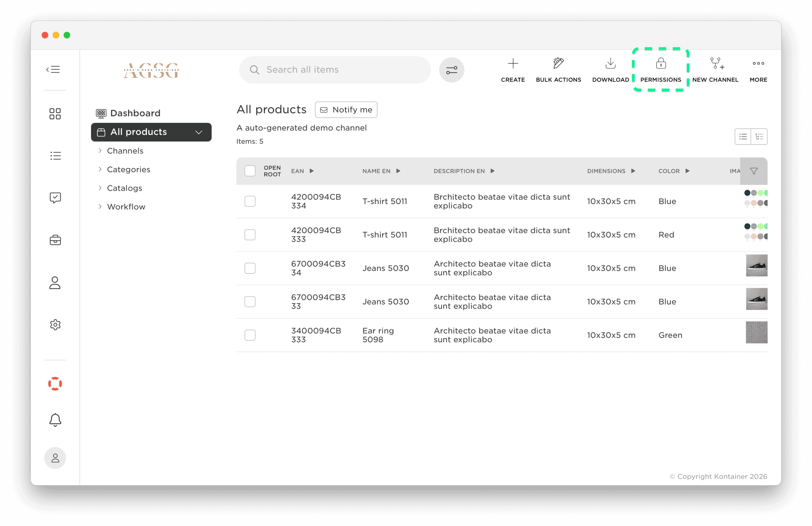This screenshot has height=526, width=812.
Task: Open search filters with the sliders icon
Action: (x=452, y=69)
